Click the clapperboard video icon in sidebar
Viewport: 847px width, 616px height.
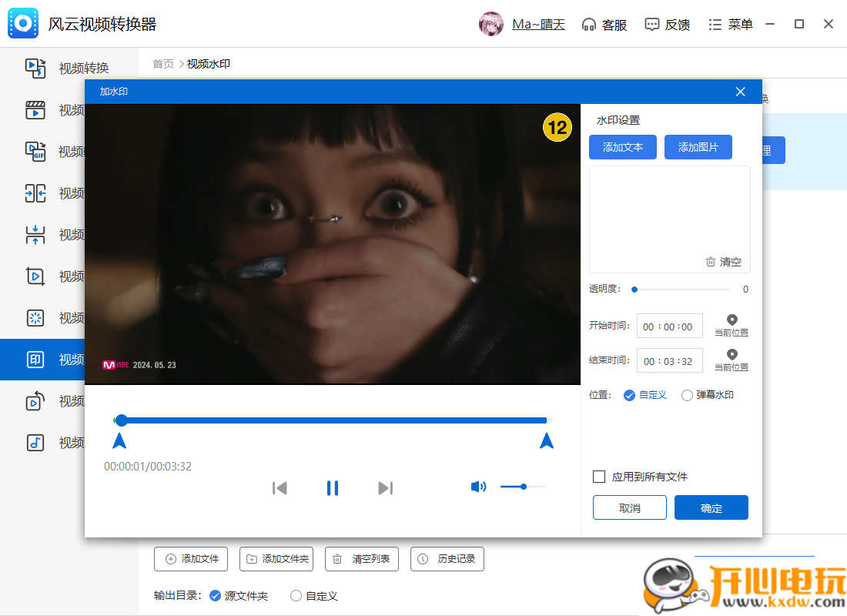(x=35, y=109)
